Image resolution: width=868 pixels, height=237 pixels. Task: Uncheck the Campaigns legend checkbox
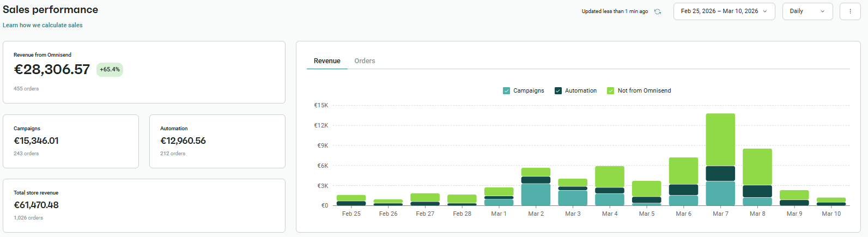click(x=506, y=91)
